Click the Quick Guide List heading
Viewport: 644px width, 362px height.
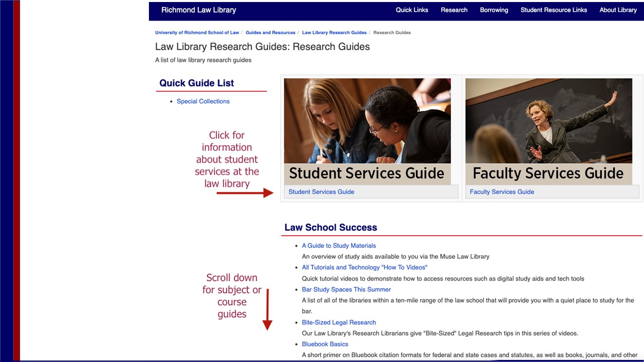click(x=197, y=83)
